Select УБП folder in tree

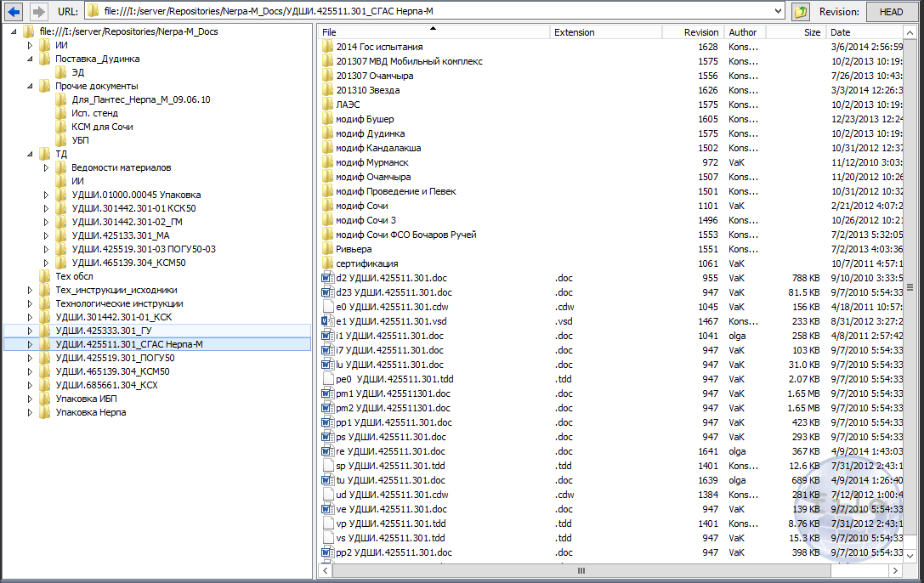click(80, 140)
